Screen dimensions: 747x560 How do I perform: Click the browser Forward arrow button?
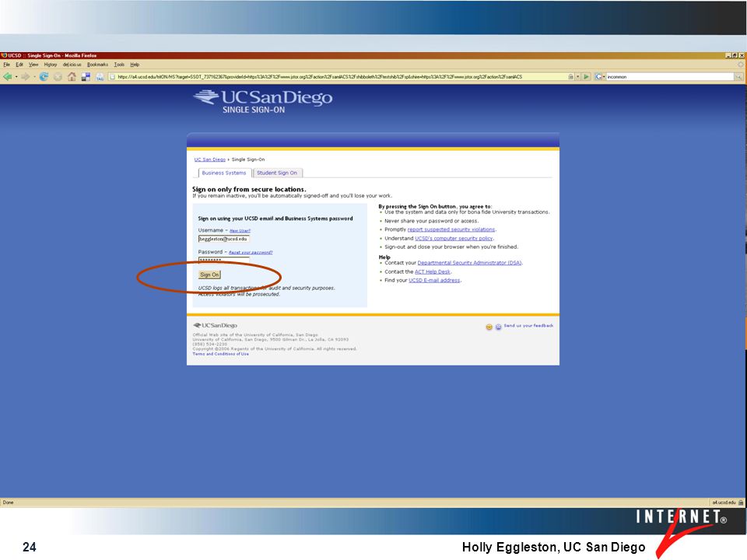click(26, 77)
